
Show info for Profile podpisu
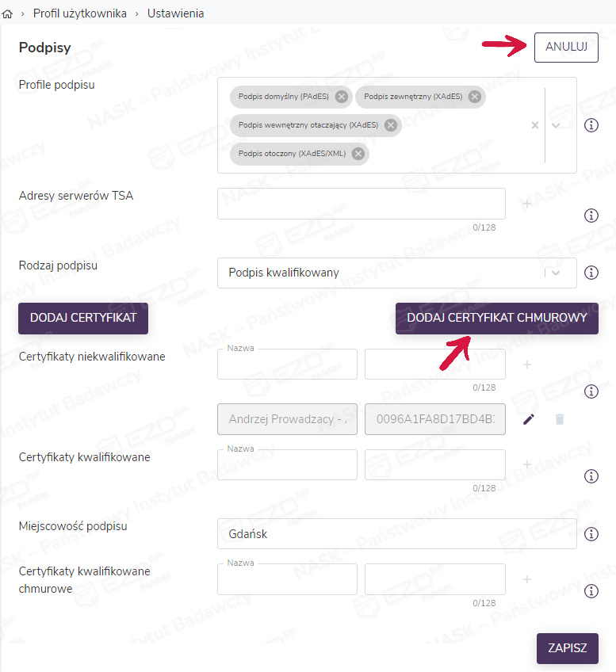click(591, 125)
